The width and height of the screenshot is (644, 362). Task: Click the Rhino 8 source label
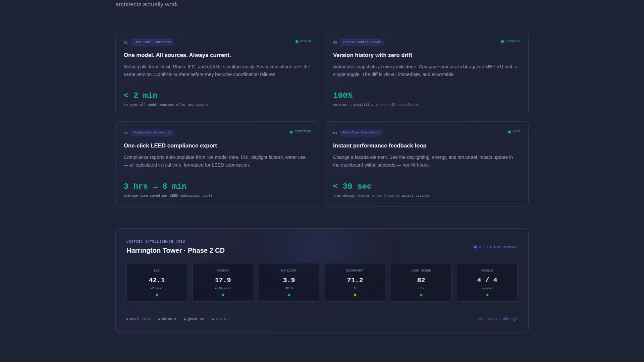167,319
